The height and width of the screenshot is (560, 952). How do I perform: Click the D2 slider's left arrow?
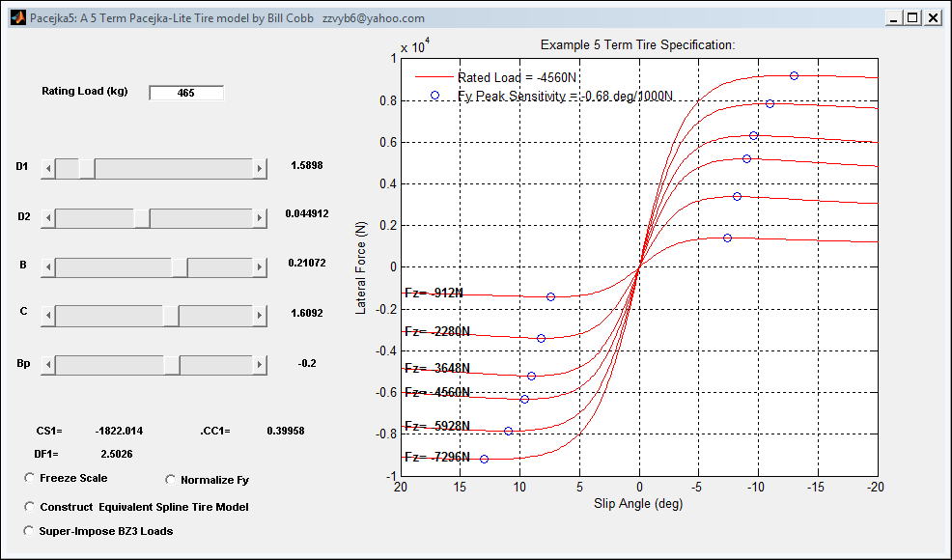click(x=48, y=218)
